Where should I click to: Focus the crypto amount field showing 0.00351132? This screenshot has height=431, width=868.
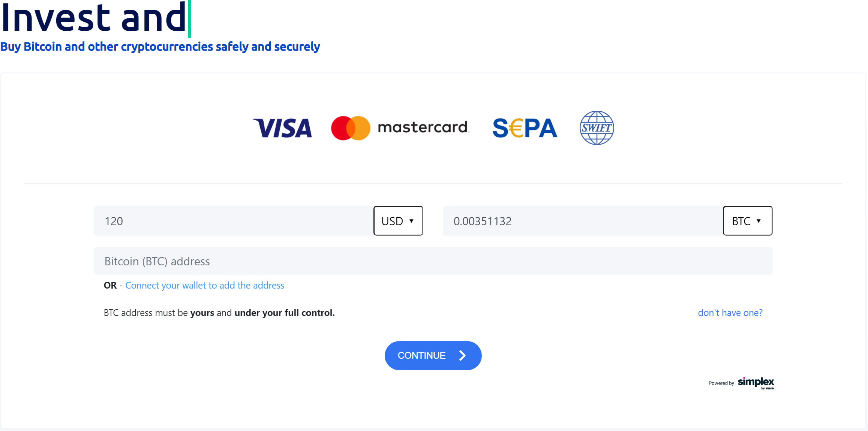click(583, 221)
